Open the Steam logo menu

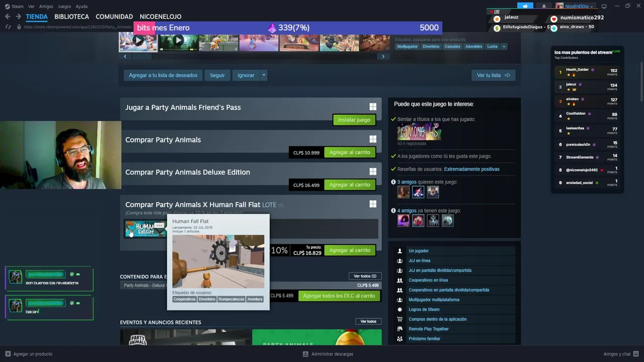(7, 7)
